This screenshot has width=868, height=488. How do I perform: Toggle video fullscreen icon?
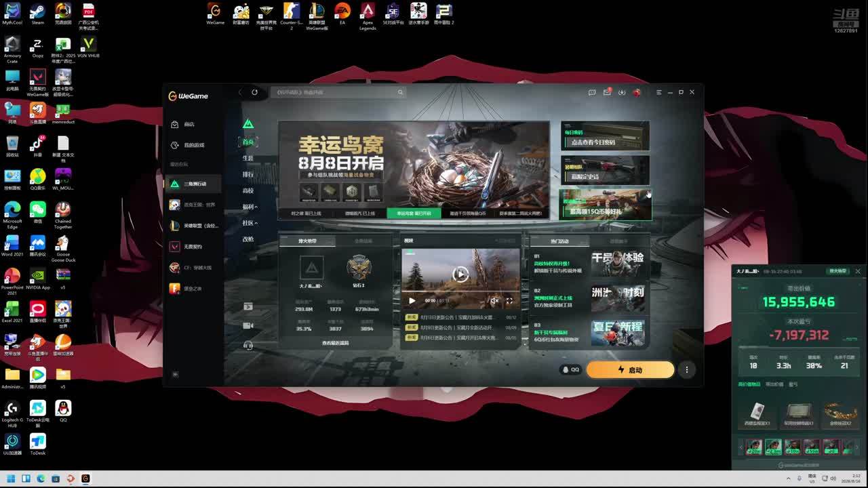pos(509,301)
